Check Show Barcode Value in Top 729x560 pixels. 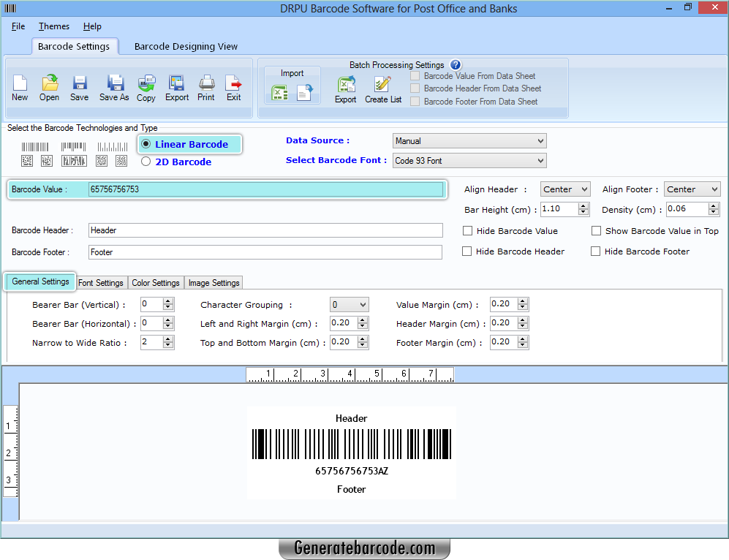tap(596, 231)
